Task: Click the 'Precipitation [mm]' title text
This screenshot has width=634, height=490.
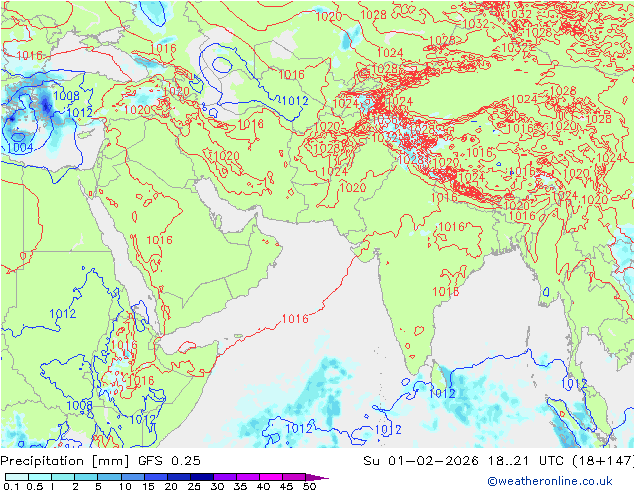Action: click(65, 461)
